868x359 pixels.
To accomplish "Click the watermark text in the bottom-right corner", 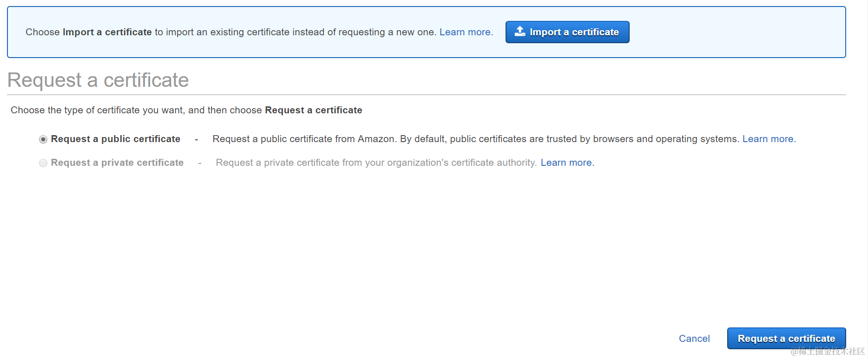I will (x=828, y=352).
